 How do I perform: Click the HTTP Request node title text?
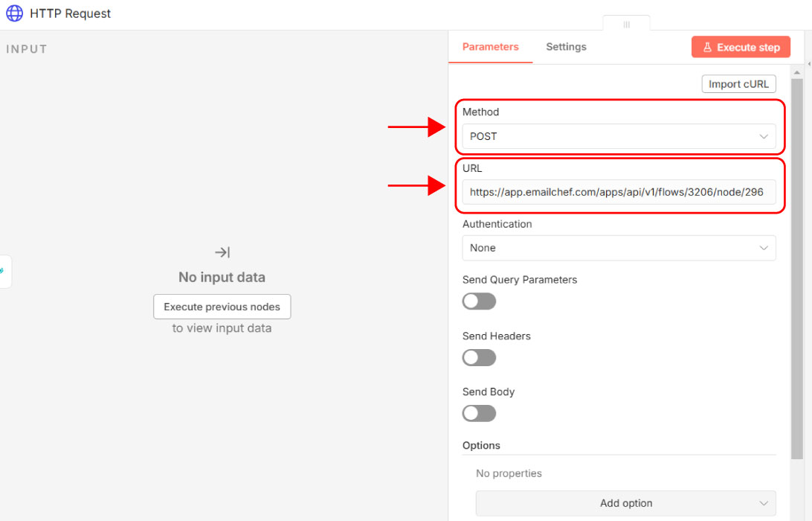point(71,13)
